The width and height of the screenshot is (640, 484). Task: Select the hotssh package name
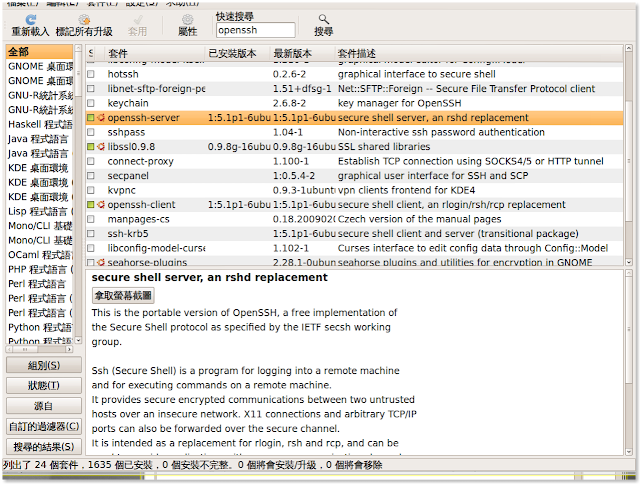click(123, 74)
